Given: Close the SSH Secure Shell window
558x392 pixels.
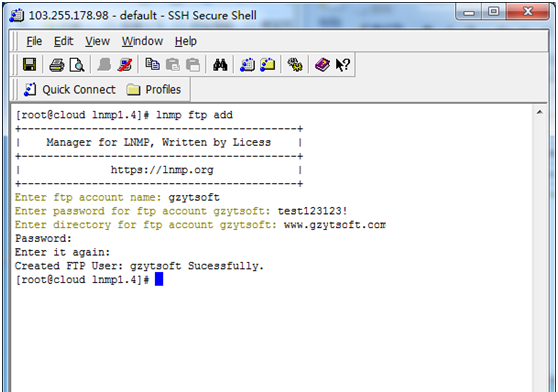Looking at the screenshot, I should [528, 12].
